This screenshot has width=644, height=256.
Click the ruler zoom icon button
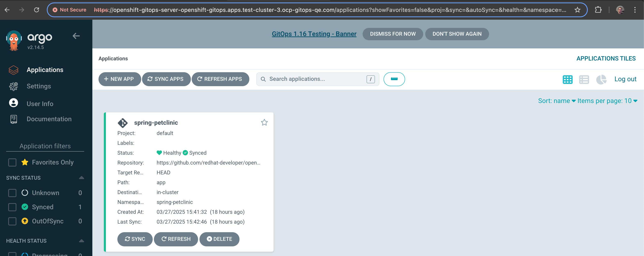point(394,79)
